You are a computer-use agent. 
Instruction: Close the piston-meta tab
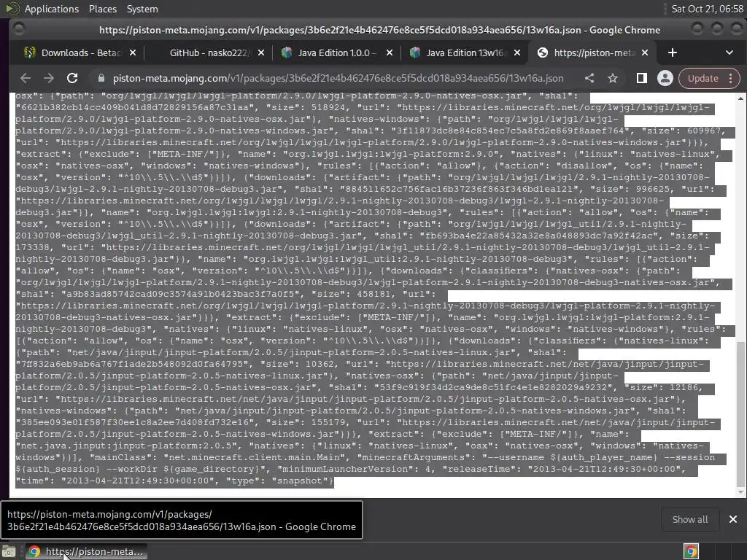click(645, 52)
